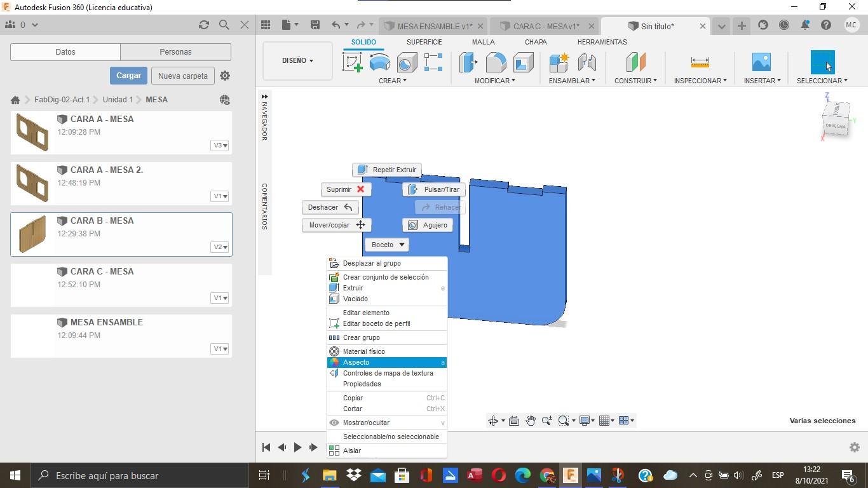
Task: Choose Pulsar/Tirar in marking menu
Action: (434, 189)
